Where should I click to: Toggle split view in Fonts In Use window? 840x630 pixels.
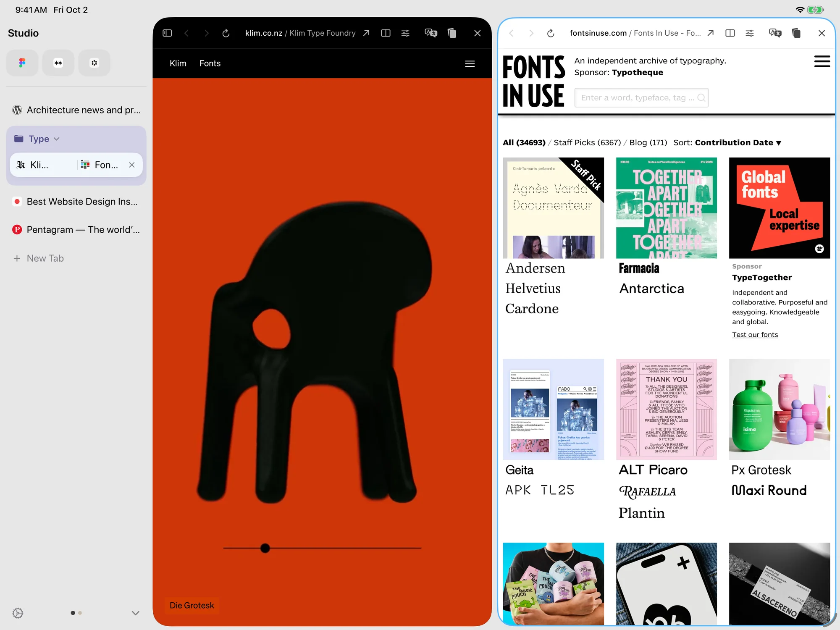click(x=730, y=33)
